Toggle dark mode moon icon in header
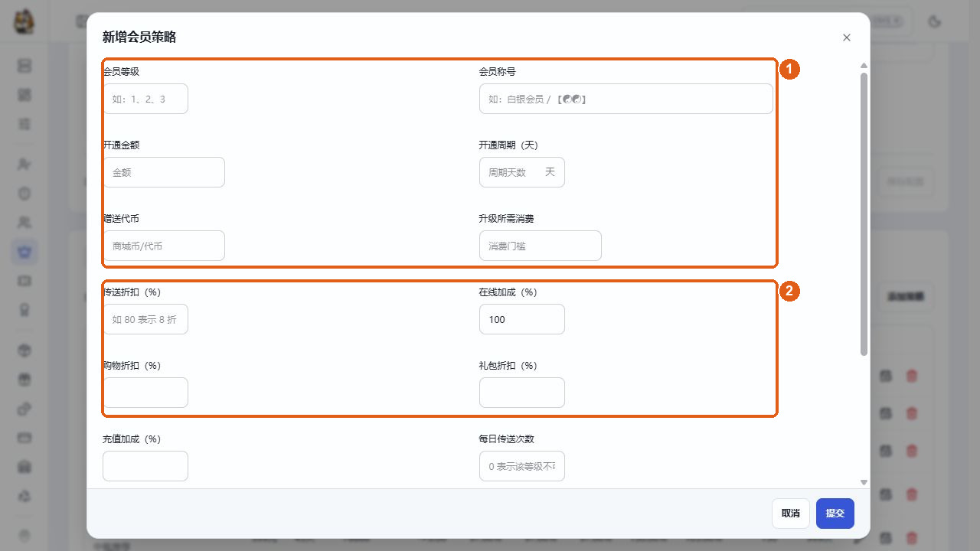The width and height of the screenshot is (980, 551). point(934,21)
